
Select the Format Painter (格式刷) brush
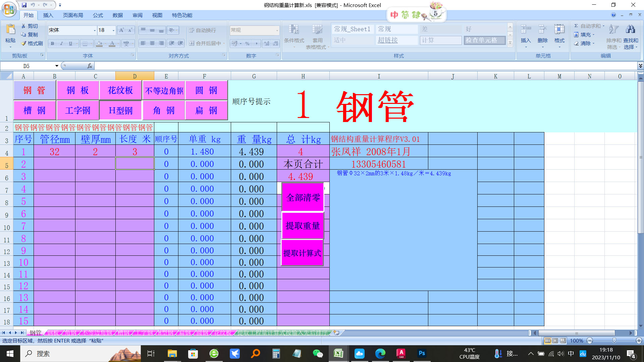coord(23,43)
